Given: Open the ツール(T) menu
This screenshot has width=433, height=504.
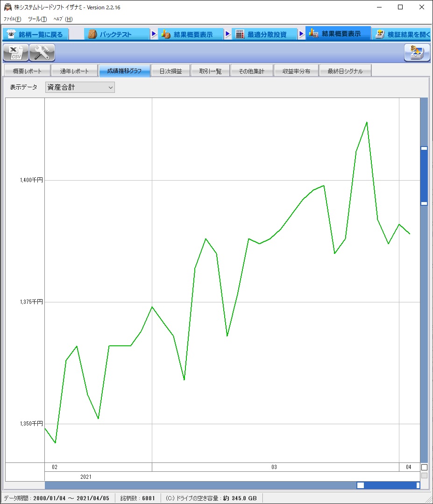Looking at the screenshot, I should tap(37, 19).
